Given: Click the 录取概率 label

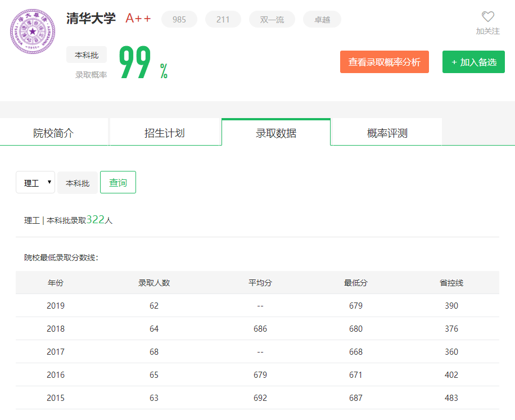Looking at the screenshot, I should click(91, 75).
